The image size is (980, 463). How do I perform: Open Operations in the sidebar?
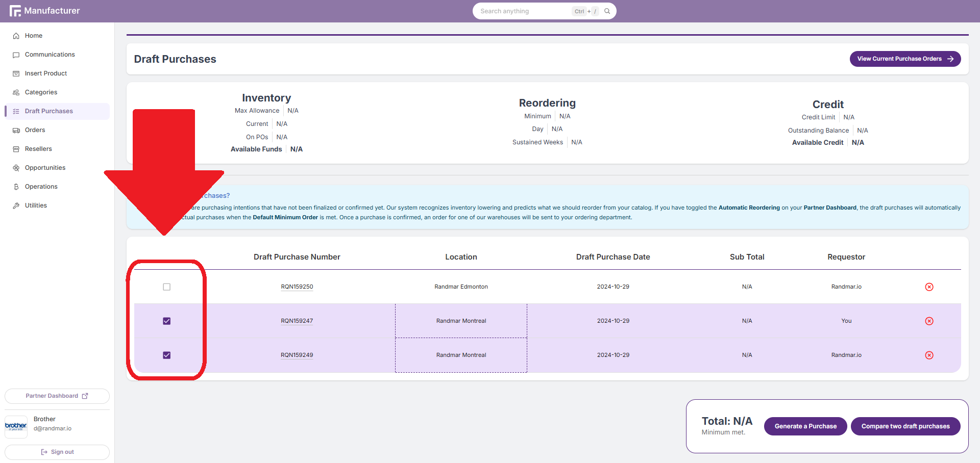click(x=57, y=187)
